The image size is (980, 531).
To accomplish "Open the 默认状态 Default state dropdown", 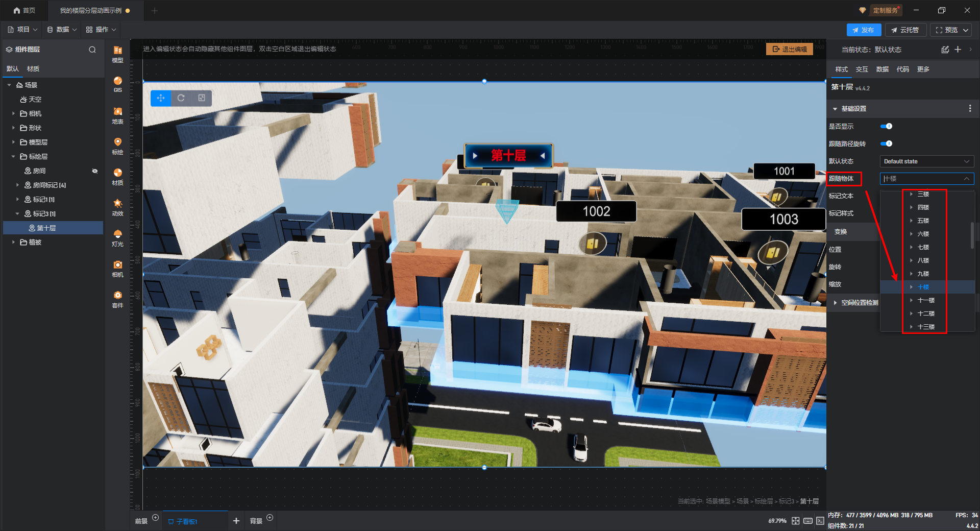I will (x=926, y=161).
